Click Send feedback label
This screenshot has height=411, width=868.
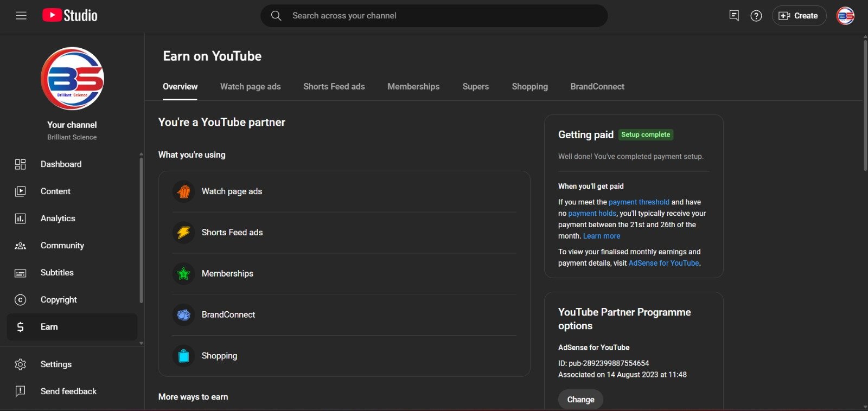tap(68, 391)
